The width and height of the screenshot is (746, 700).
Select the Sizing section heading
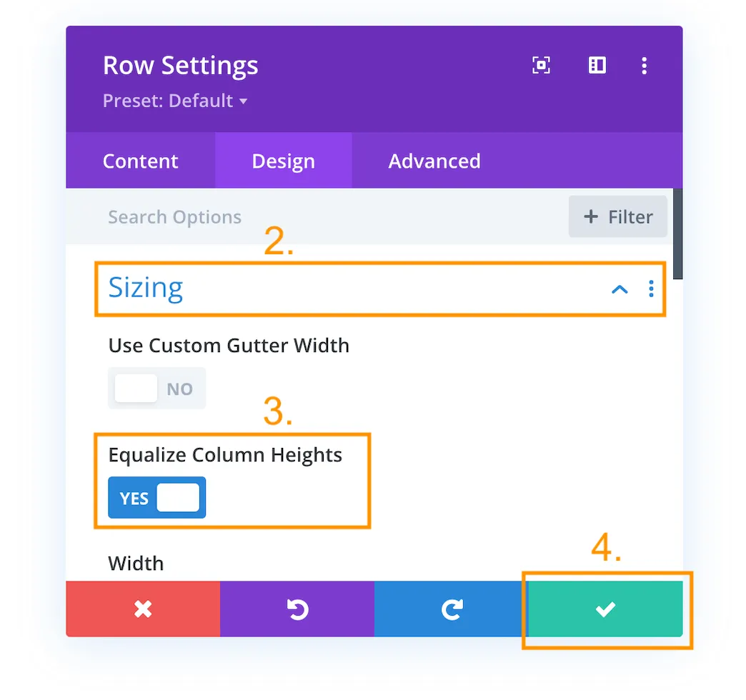click(x=146, y=288)
